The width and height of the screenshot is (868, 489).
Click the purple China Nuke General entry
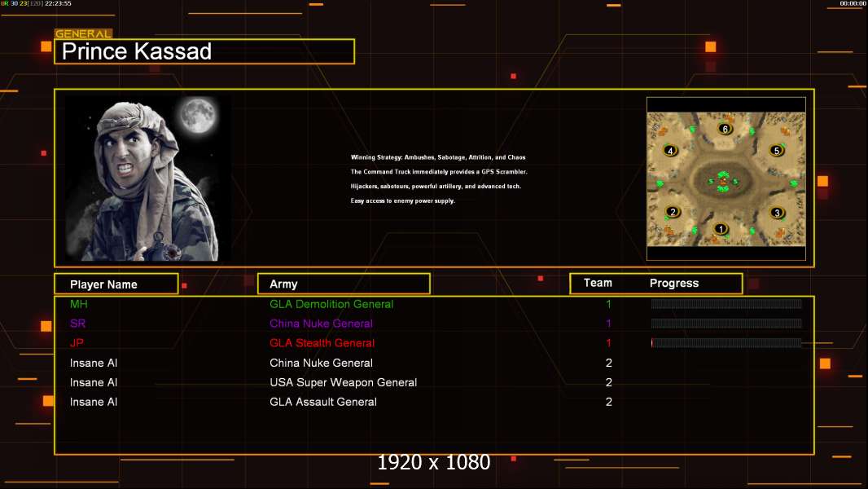(x=321, y=324)
